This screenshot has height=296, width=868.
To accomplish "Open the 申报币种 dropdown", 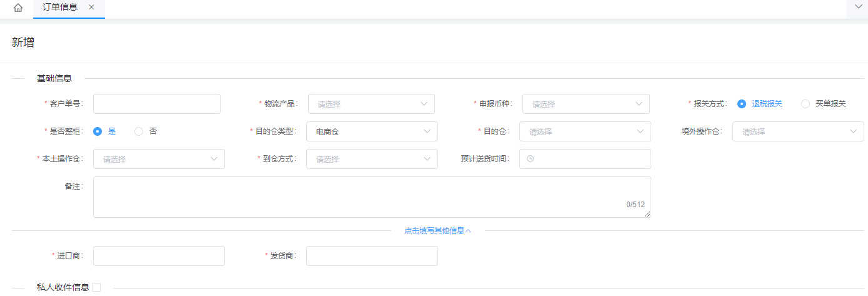I will [586, 104].
